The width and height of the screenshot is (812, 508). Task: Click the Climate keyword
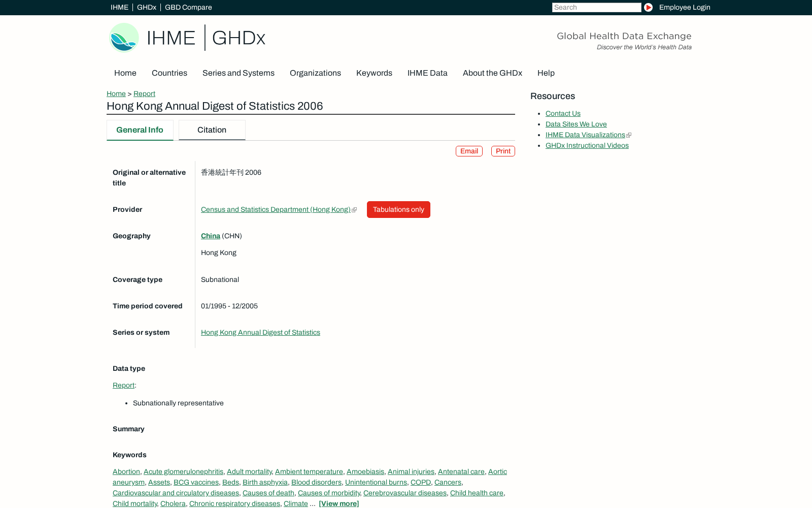pyautogui.click(x=296, y=503)
